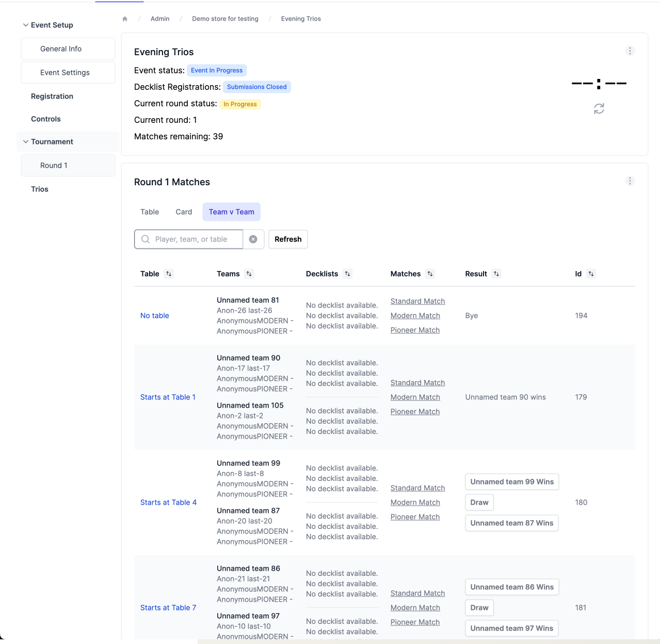
Task: Open Pioneer Match at Table 4
Action: pyautogui.click(x=415, y=517)
